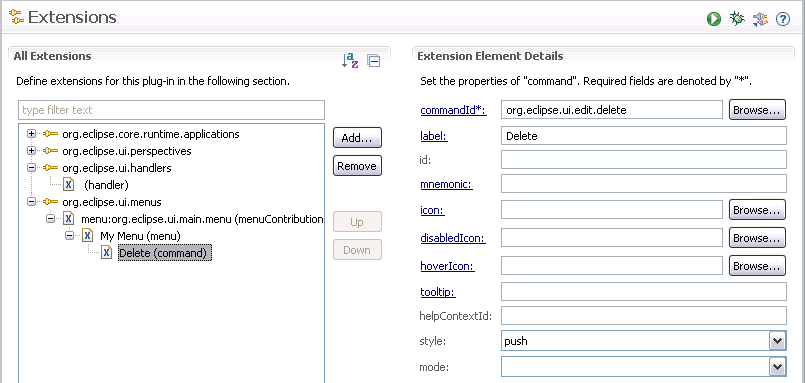Click the My Menu XML element icon

click(88, 236)
